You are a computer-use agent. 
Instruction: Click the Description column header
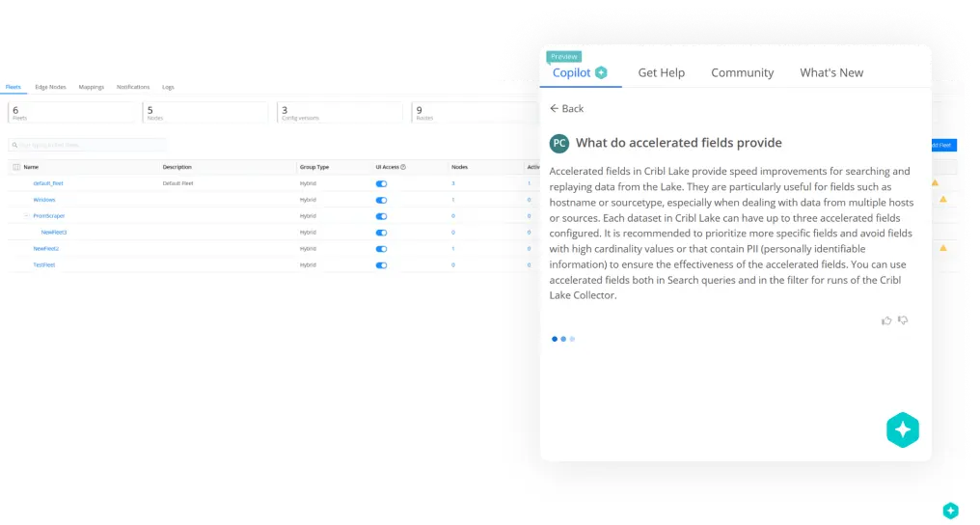(177, 167)
